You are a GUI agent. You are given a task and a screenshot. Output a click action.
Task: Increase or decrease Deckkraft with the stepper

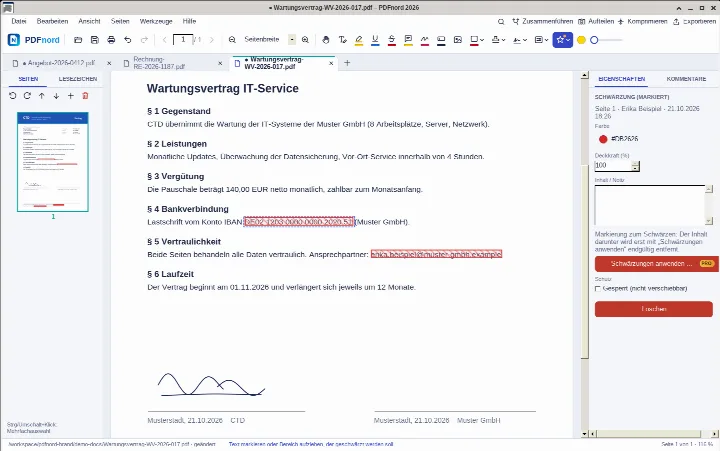point(636,166)
